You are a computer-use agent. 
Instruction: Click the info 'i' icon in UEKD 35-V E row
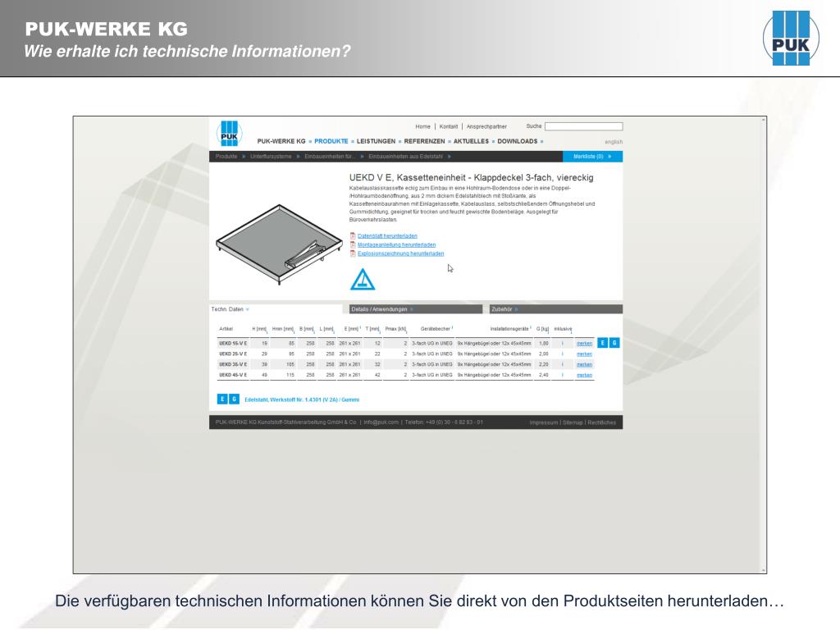(563, 364)
